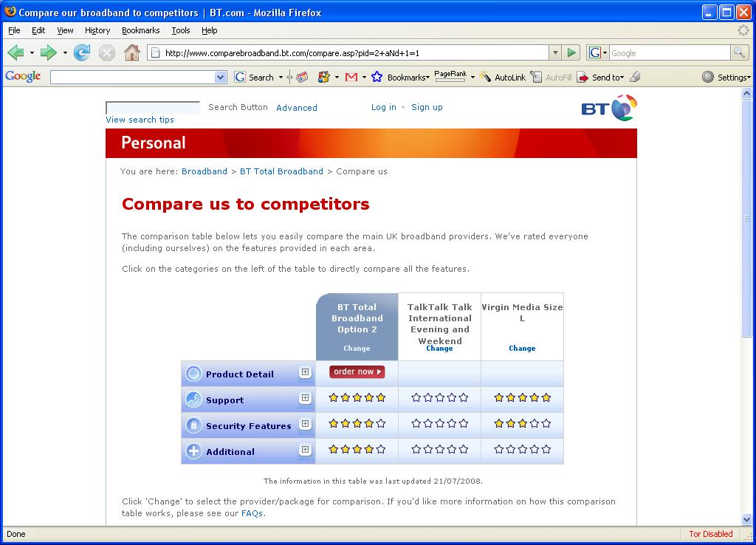Viewport: 756px width, 545px height.
Task: Click the Product Detail globe icon
Action: click(x=193, y=374)
